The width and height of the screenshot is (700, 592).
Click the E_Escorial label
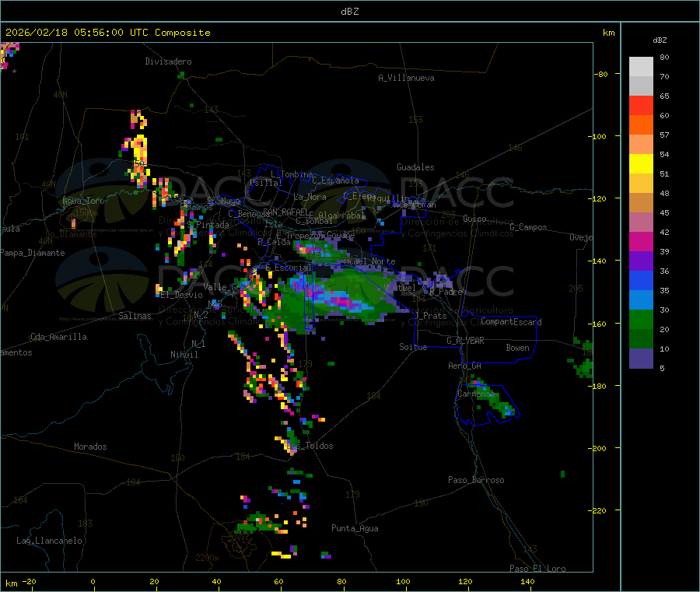(x=289, y=268)
